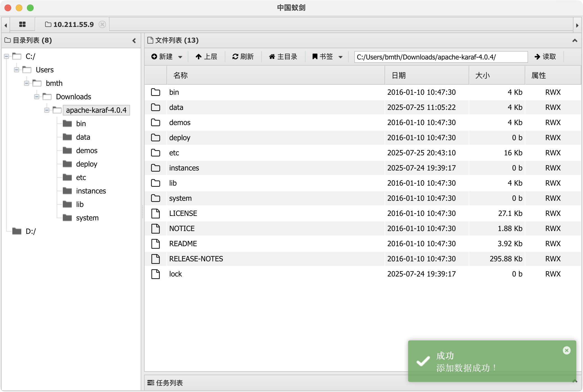
Task: Select the README file name
Action: 183,244
